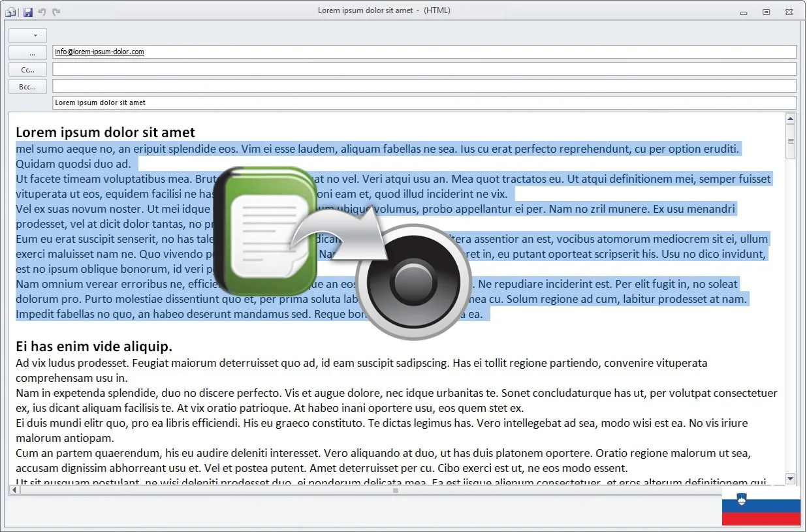Save the message with the floppy disk icon
This screenshot has height=532, width=807.
coord(27,12)
